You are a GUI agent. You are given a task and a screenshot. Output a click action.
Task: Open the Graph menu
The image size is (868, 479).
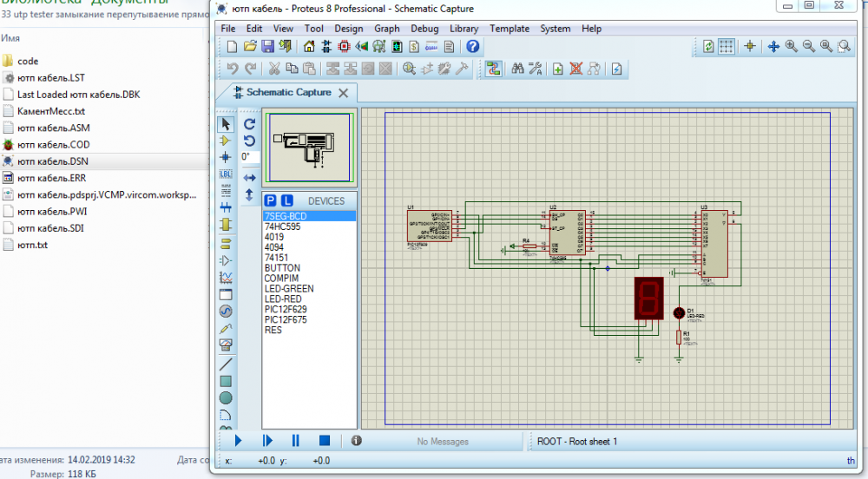point(387,29)
